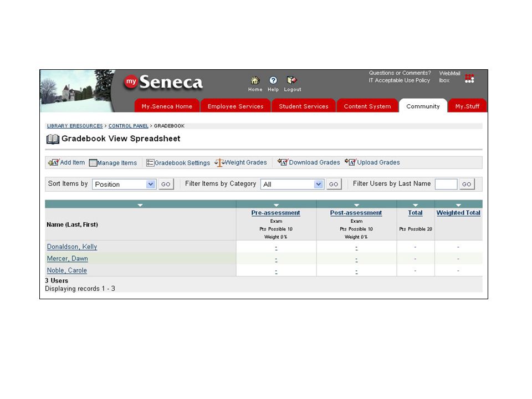Focus the Filter Users by Last Name field
This screenshot has height=399, width=532.
click(446, 184)
